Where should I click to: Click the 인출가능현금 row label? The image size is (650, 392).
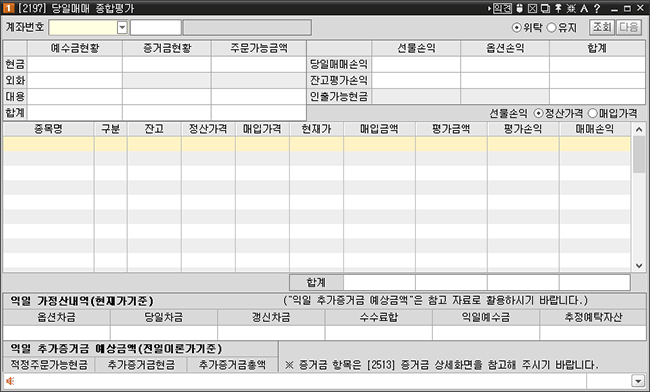point(339,97)
